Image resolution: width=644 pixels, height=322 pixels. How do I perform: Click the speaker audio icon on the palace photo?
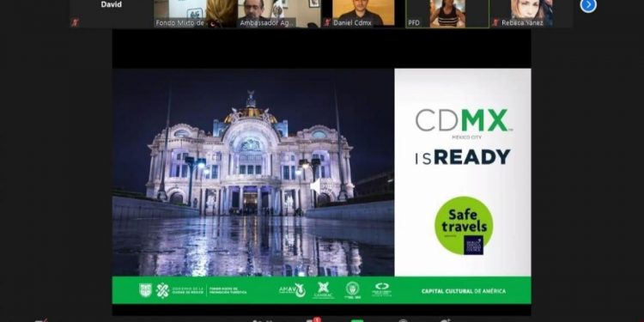315,186
